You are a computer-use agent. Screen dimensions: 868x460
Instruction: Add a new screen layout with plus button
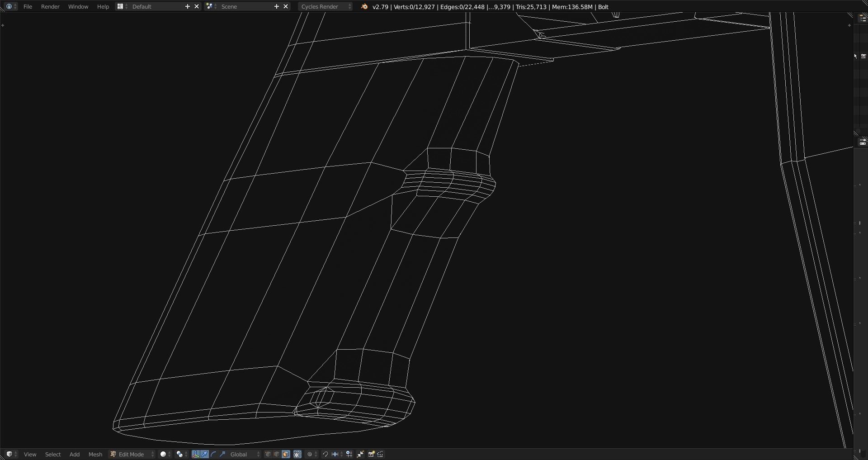coord(188,6)
